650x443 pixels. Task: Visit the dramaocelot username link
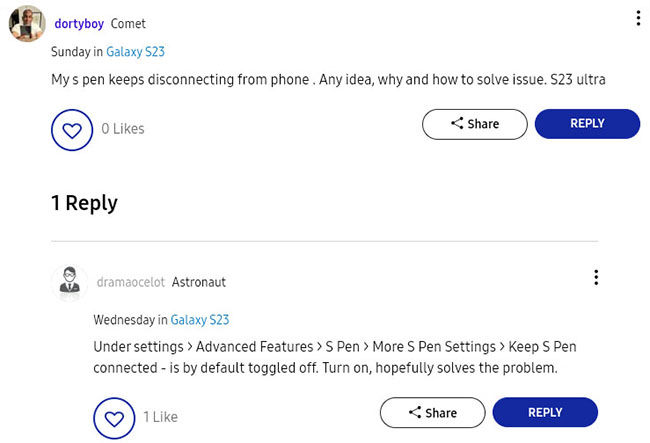(131, 282)
